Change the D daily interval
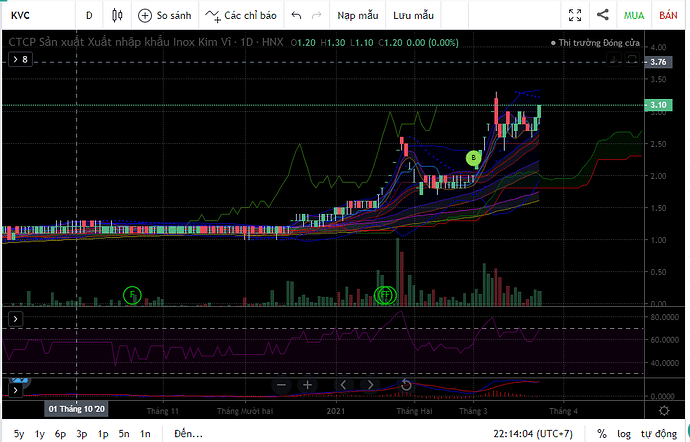The width and height of the screenshot is (690, 442). point(89,15)
